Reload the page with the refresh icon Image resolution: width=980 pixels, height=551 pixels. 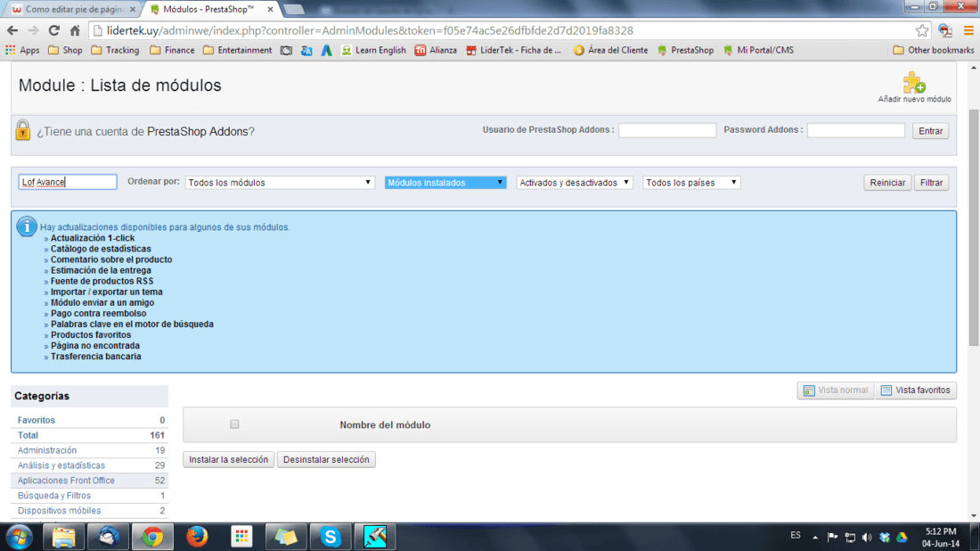pos(53,30)
